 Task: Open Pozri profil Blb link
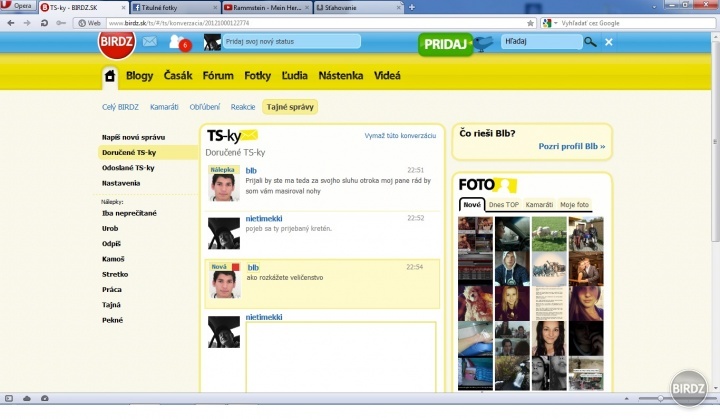click(572, 147)
